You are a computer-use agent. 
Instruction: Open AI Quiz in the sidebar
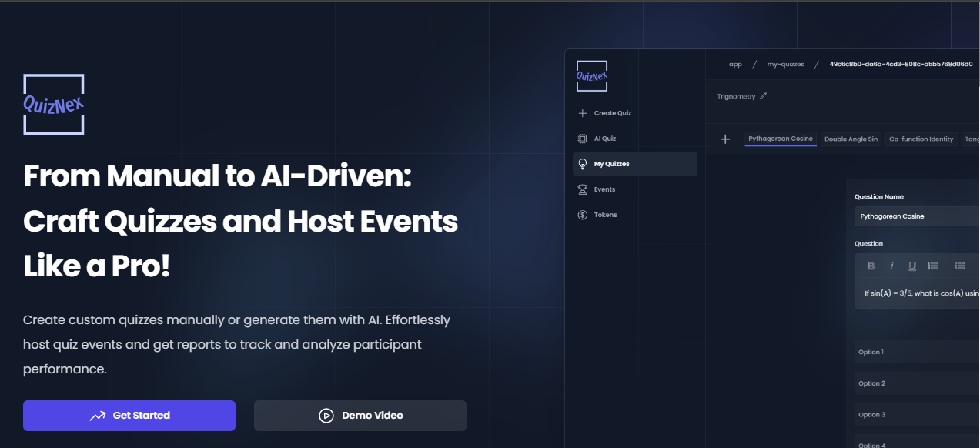click(x=604, y=139)
